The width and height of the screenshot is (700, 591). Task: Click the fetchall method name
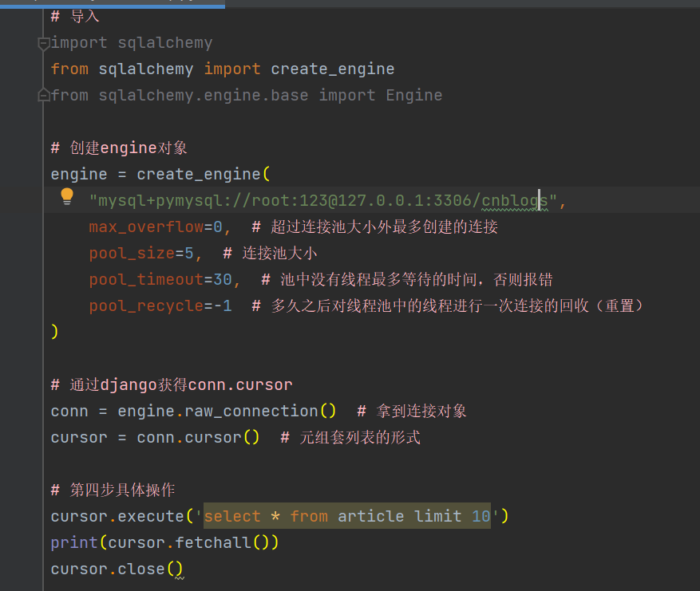pos(213,543)
